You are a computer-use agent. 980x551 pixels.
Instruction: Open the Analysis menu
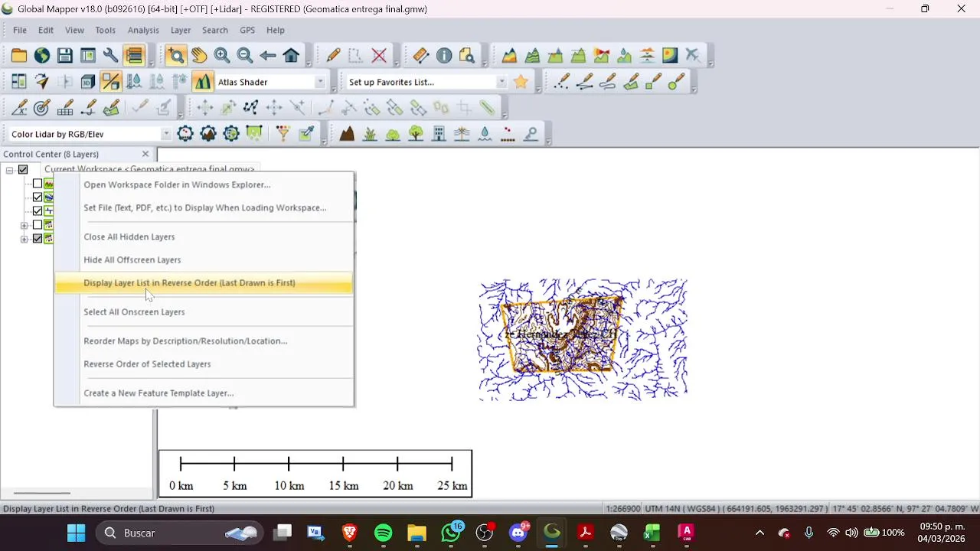click(x=143, y=30)
